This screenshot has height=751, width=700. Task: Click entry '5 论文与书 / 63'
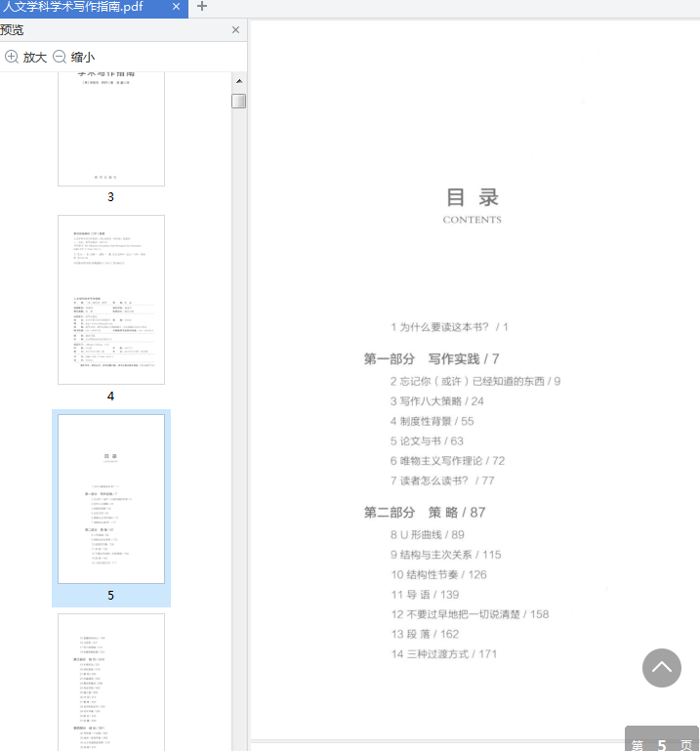click(x=427, y=441)
